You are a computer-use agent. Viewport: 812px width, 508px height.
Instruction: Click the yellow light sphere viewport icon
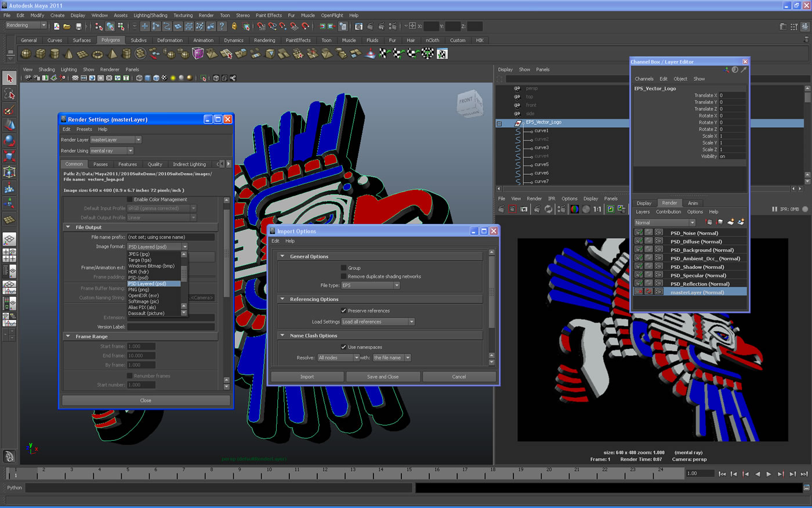(173, 78)
